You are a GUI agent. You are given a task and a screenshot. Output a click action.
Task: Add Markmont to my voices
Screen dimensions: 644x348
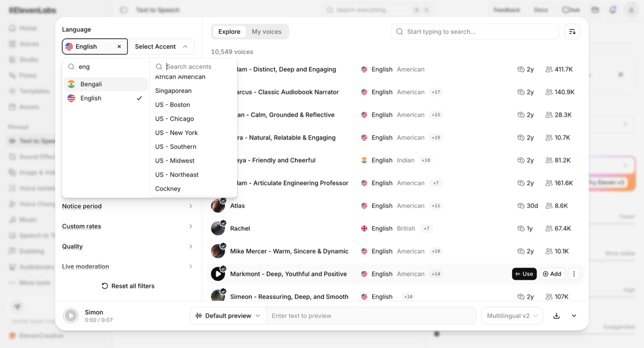coord(552,274)
